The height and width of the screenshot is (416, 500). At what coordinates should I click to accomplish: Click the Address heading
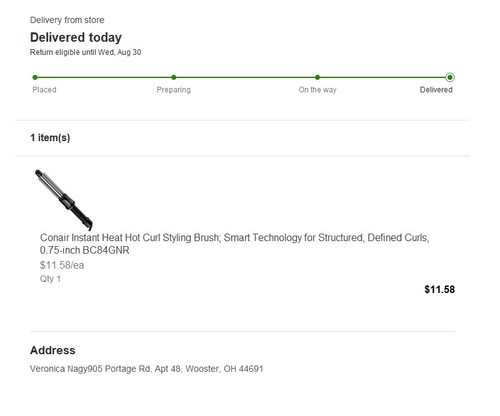(x=53, y=350)
